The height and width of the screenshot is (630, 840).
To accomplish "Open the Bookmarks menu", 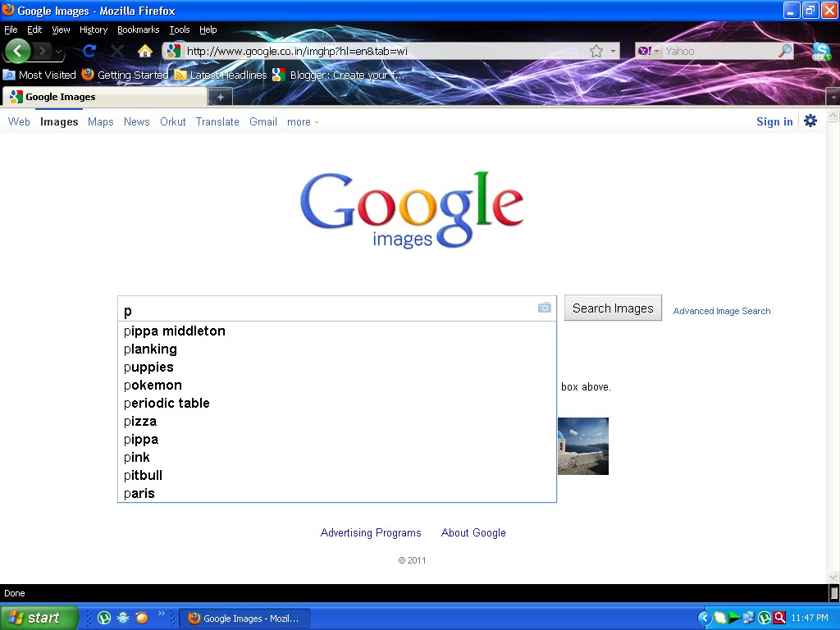I will (138, 30).
